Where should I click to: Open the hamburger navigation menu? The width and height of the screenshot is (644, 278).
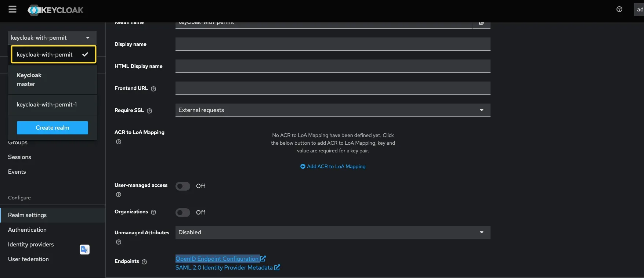tap(12, 10)
